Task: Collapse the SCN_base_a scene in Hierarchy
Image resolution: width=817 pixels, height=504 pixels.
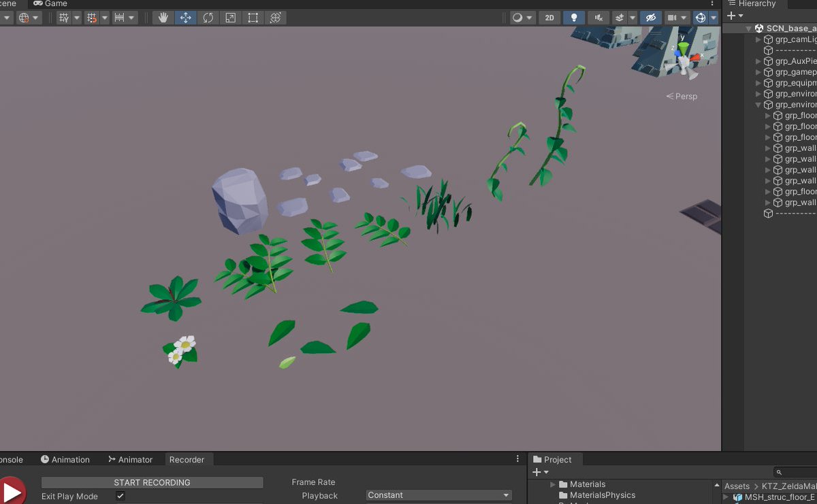Action: [x=749, y=29]
